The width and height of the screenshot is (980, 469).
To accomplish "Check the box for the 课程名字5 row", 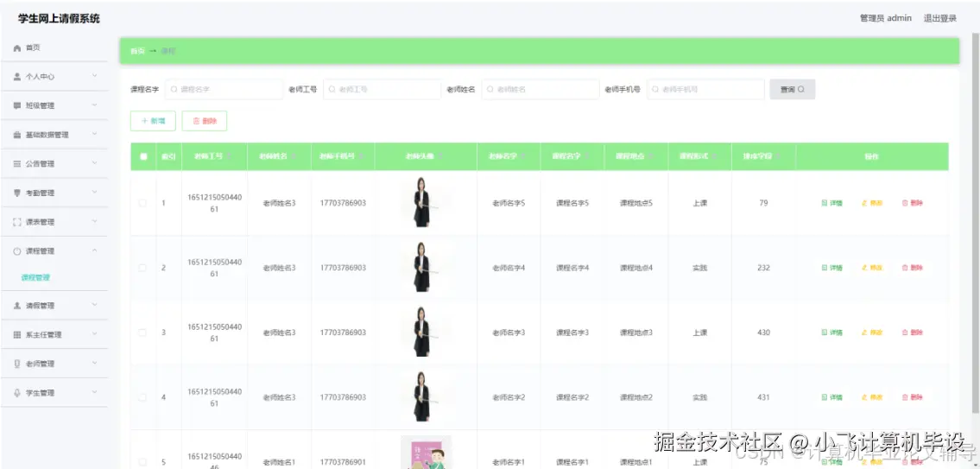I will pyautogui.click(x=142, y=203).
